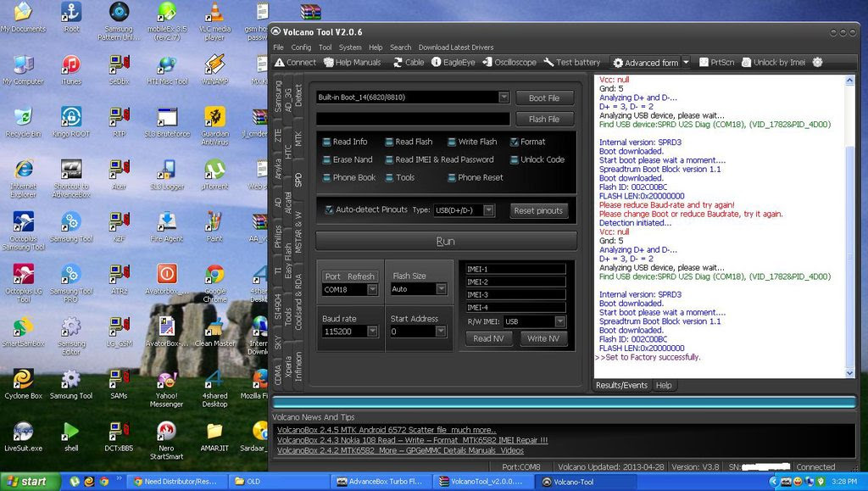Screen dimensions: 868x491
Task: Tick the Unlock Code checkbox
Action: pyautogui.click(x=515, y=160)
